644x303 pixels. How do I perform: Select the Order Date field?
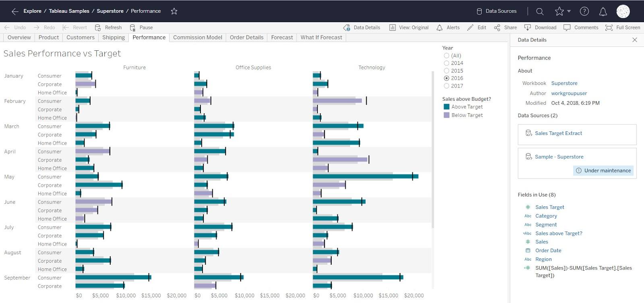(x=548, y=251)
